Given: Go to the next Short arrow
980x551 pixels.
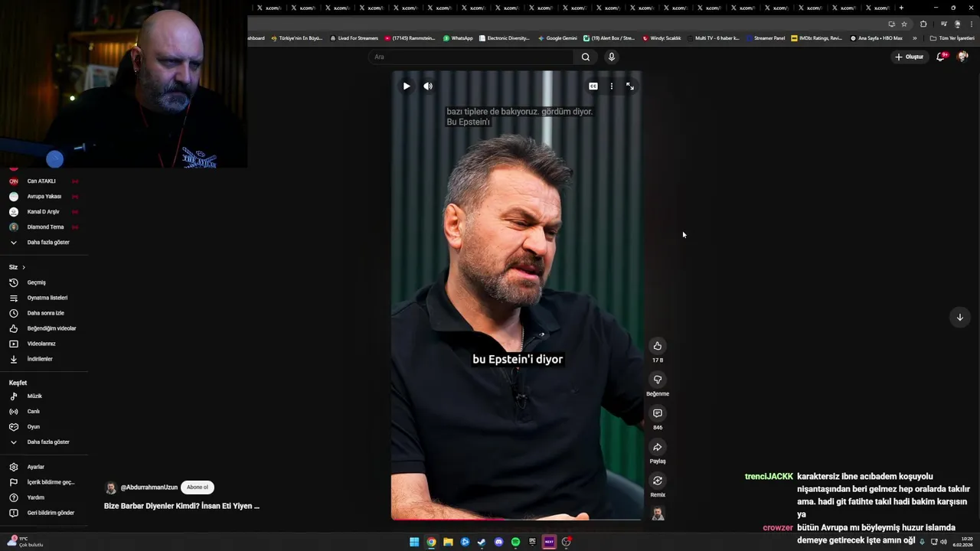Looking at the screenshot, I should [959, 318].
